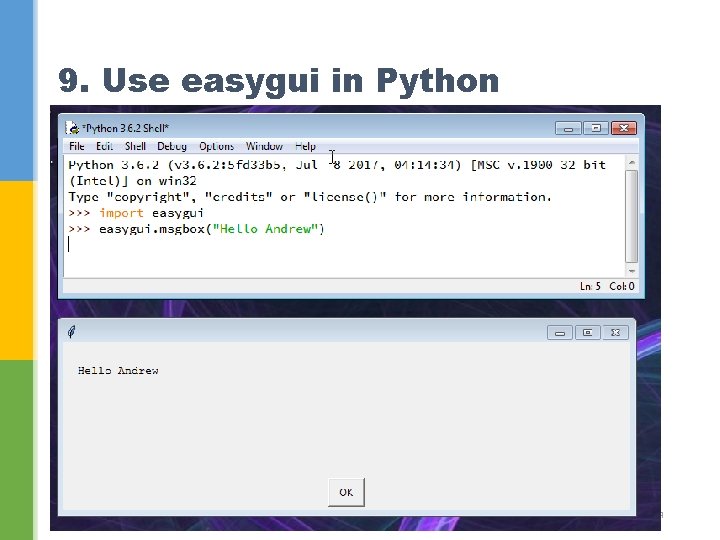
Task: Maximize the easygui message box window
Action: (587, 332)
